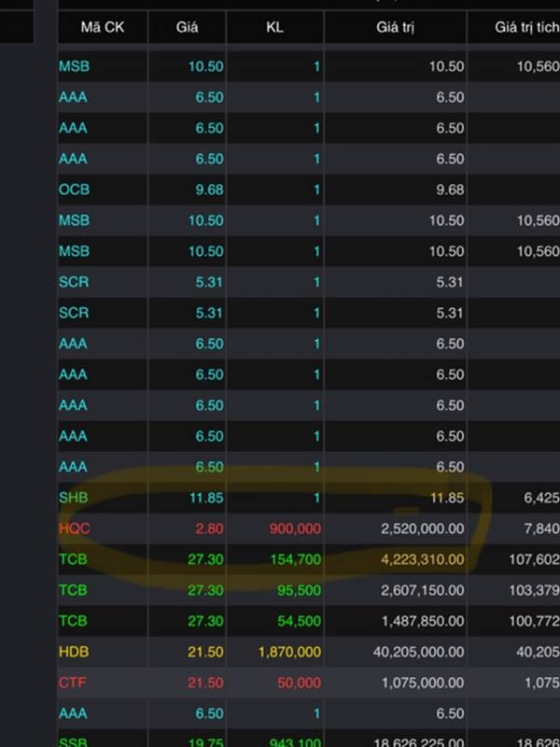Click the OCB value 9.68 in Giá trị column
The image size is (560, 747).
coord(450,190)
